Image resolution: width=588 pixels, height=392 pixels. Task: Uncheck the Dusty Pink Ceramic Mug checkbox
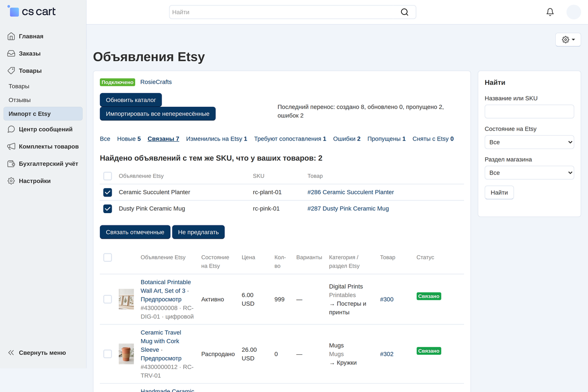[108, 209]
